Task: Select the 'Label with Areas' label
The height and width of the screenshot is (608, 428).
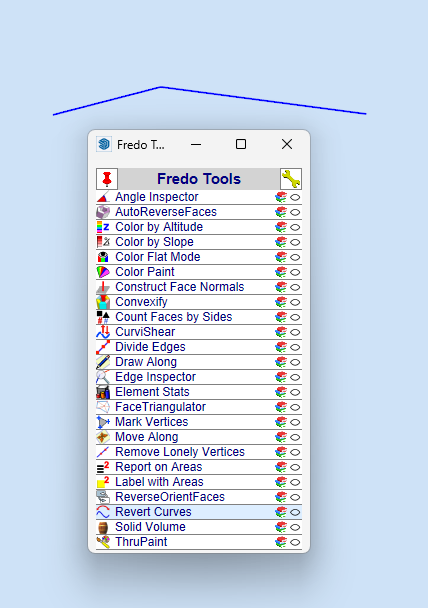Action: [159, 482]
